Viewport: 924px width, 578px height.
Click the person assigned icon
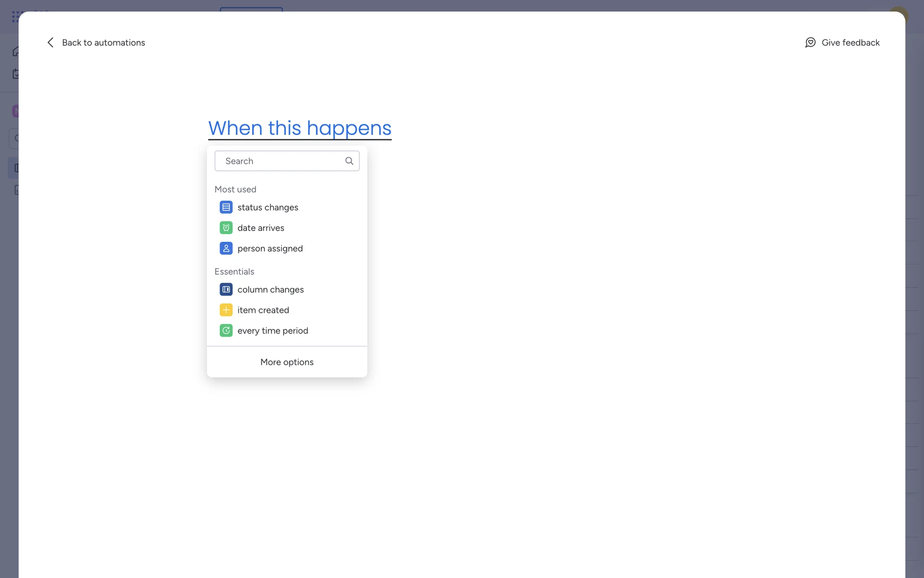click(226, 249)
